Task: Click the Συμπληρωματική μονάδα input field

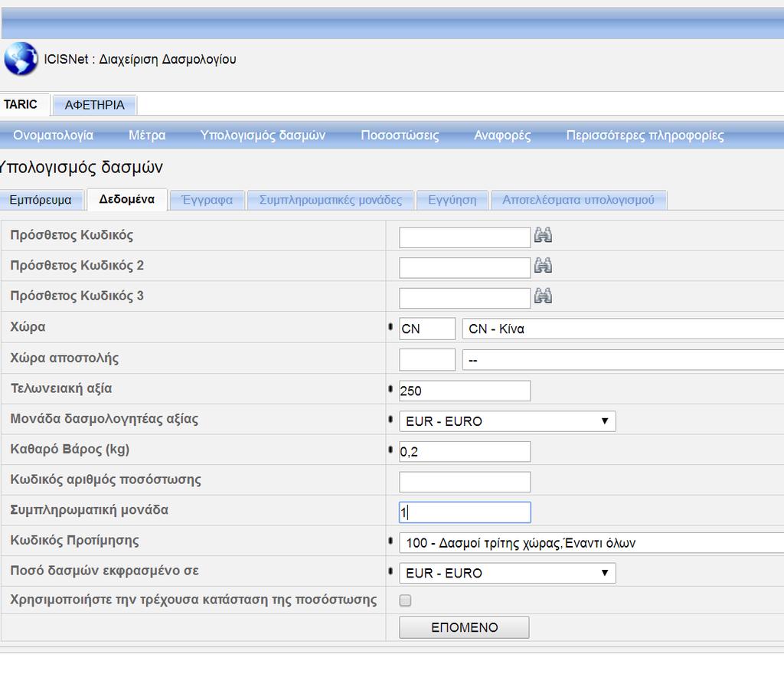Action: (x=465, y=512)
